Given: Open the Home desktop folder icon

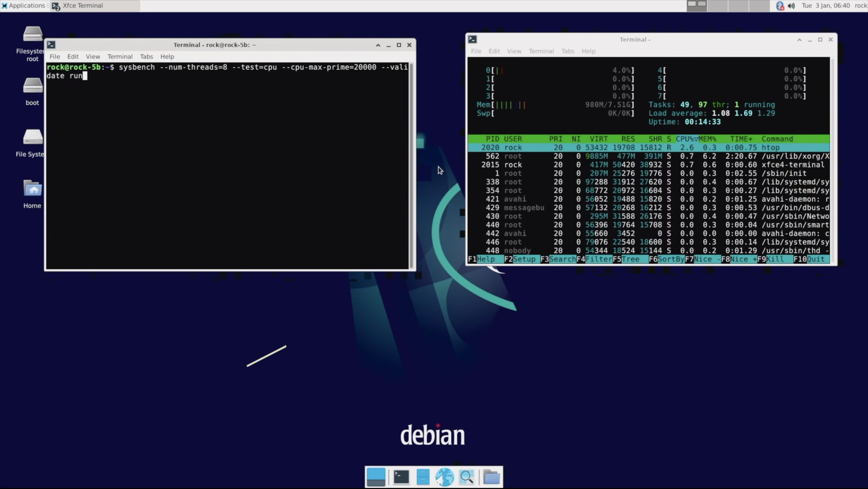Looking at the screenshot, I should point(33,189).
